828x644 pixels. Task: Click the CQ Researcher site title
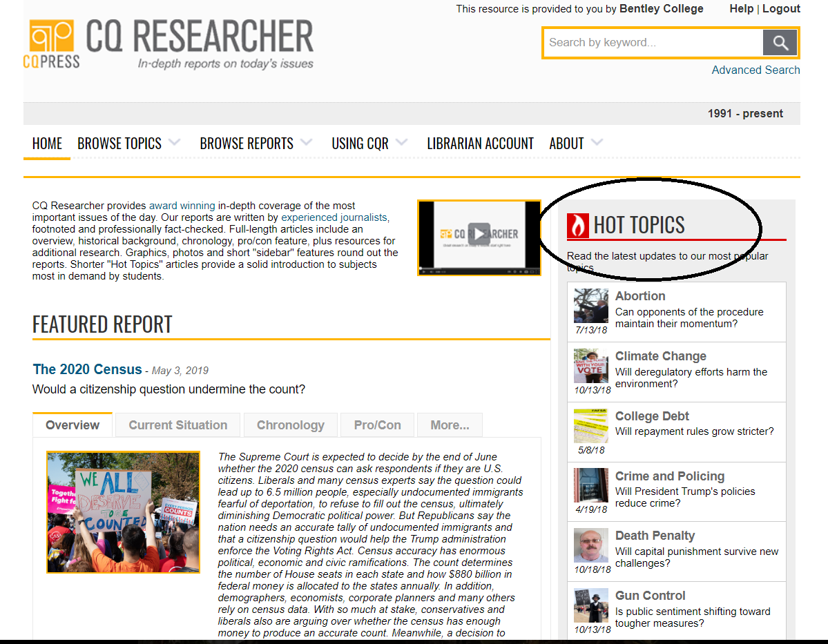(200, 36)
